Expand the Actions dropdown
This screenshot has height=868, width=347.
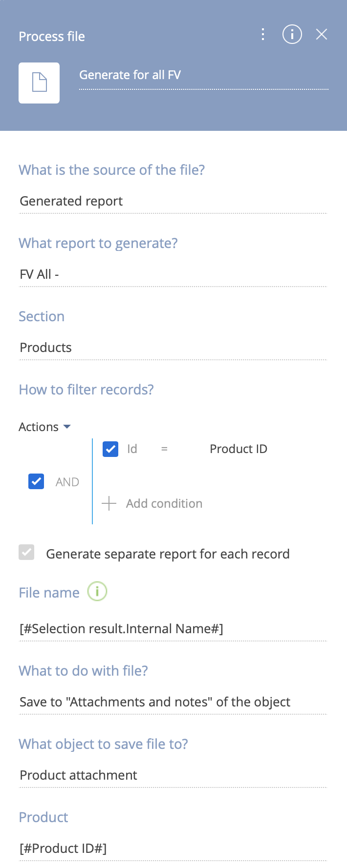pyautogui.click(x=45, y=427)
